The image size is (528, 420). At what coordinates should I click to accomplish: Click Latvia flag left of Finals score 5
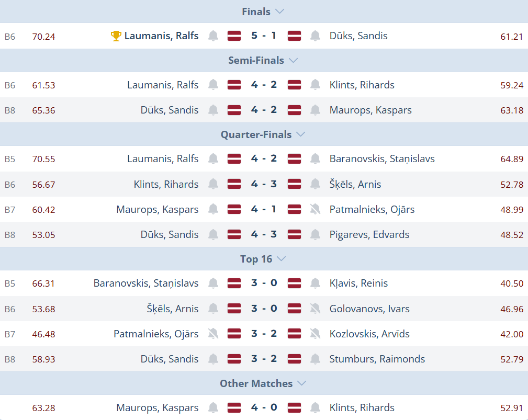234,36
